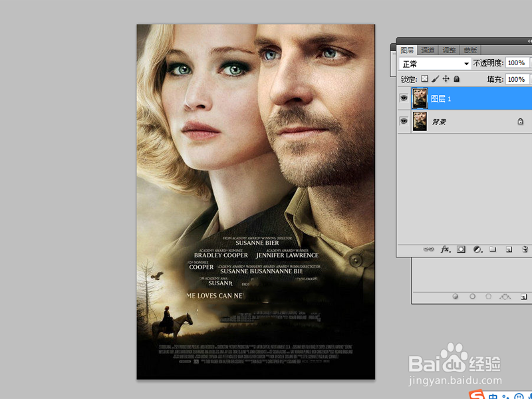Screen dimensions: 532x399
Task: Hide the 背景 layer via eye icon
Action: 404,121
